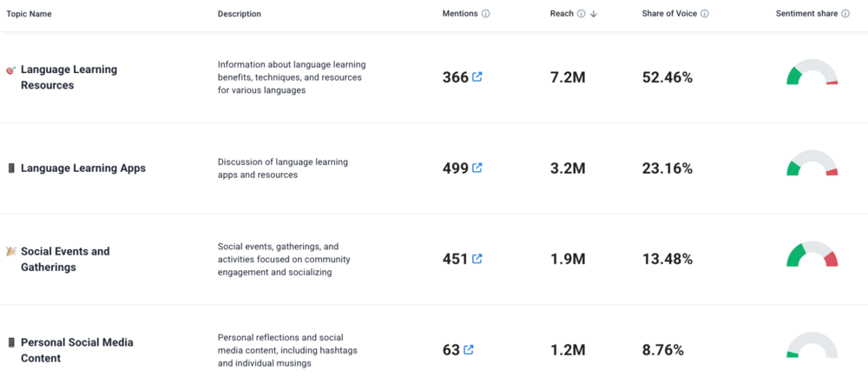Click the phone emoji beside Personal Social Media Content

click(x=11, y=342)
